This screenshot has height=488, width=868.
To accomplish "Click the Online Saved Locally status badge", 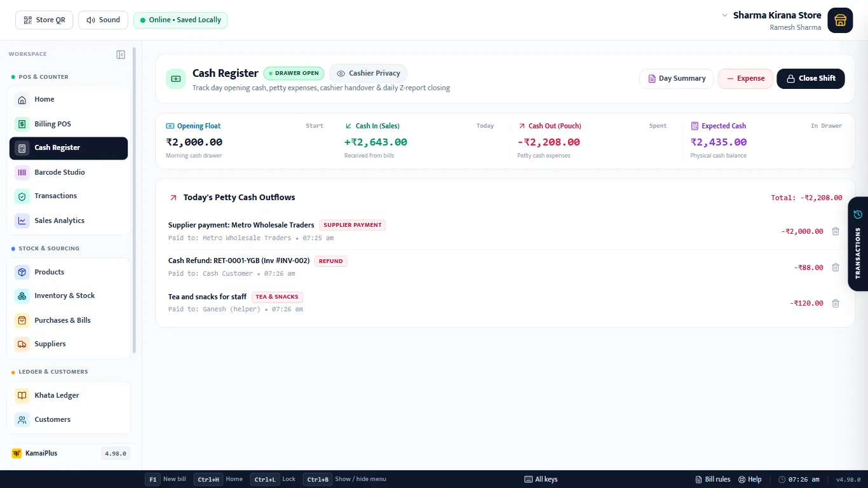I will [180, 20].
